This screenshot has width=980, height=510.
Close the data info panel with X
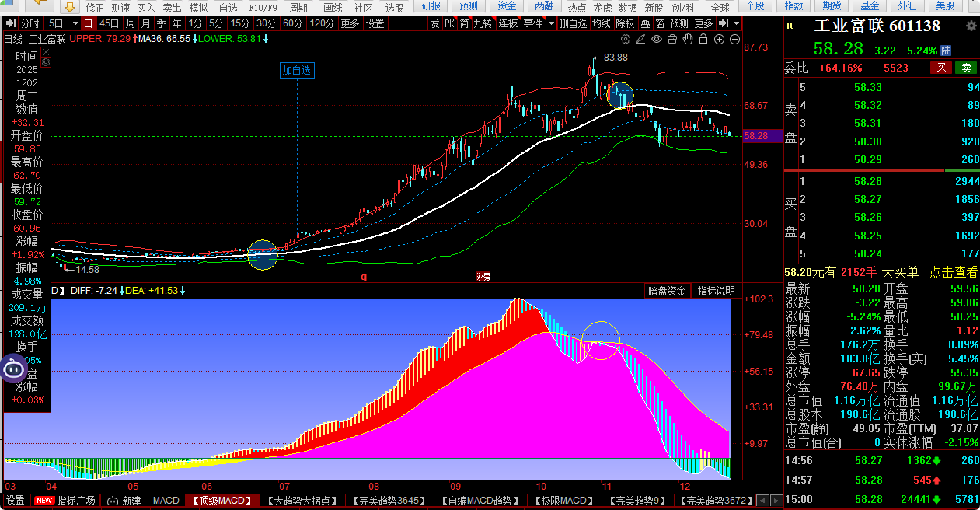click(x=46, y=53)
